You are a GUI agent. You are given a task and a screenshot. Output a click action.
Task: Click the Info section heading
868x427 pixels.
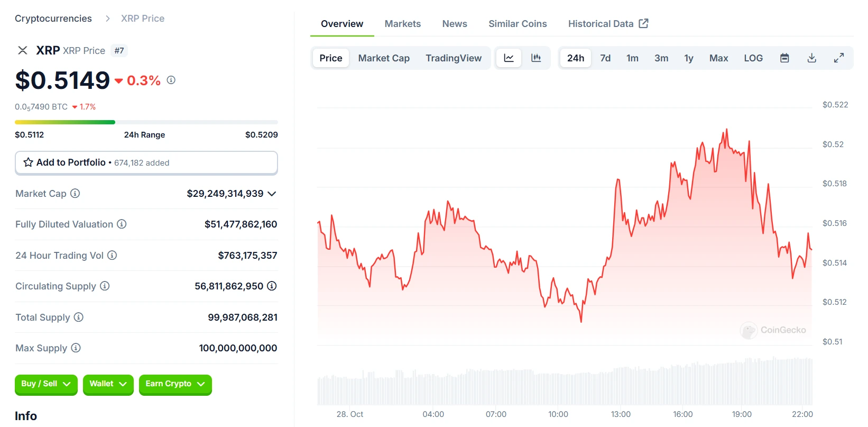pos(26,416)
